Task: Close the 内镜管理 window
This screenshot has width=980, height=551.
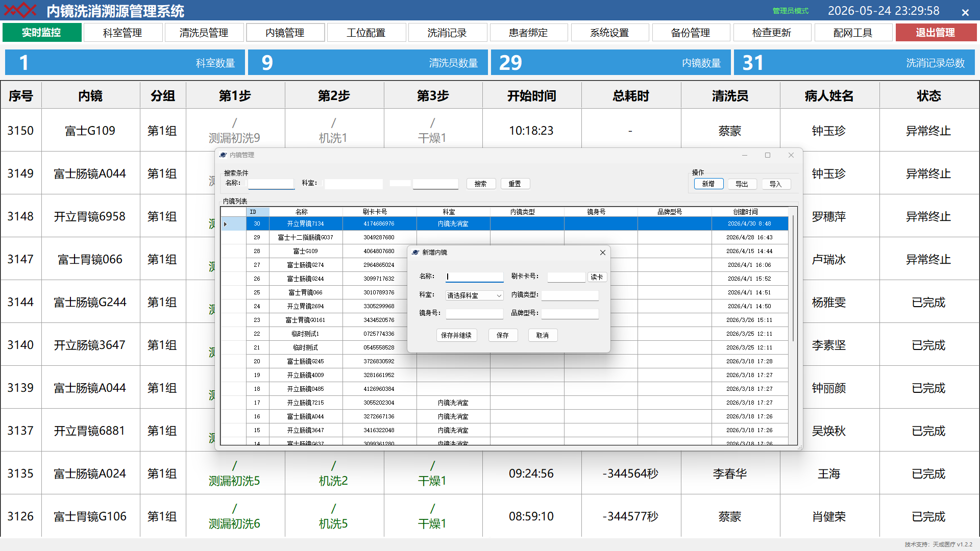Action: tap(791, 155)
